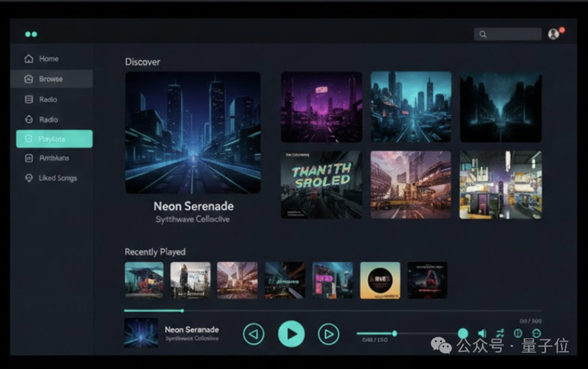This screenshot has height=369, width=588.
Task: Skip to the next track
Action: coord(328,334)
